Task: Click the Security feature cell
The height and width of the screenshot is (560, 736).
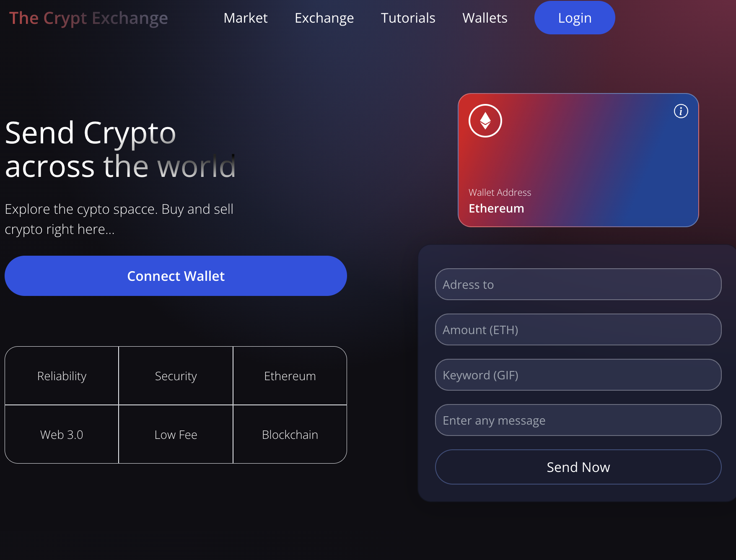Action: click(x=176, y=376)
